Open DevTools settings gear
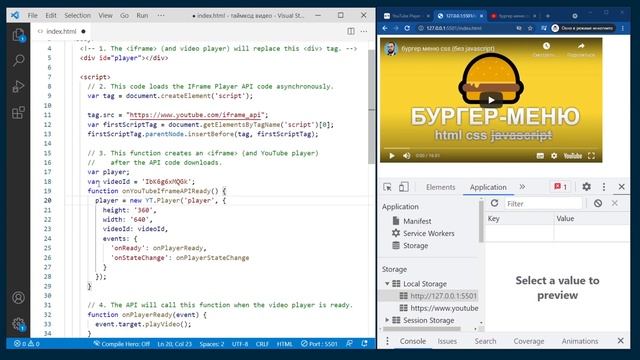The width and height of the screenshot is (640, 360). tap(587, 187)
